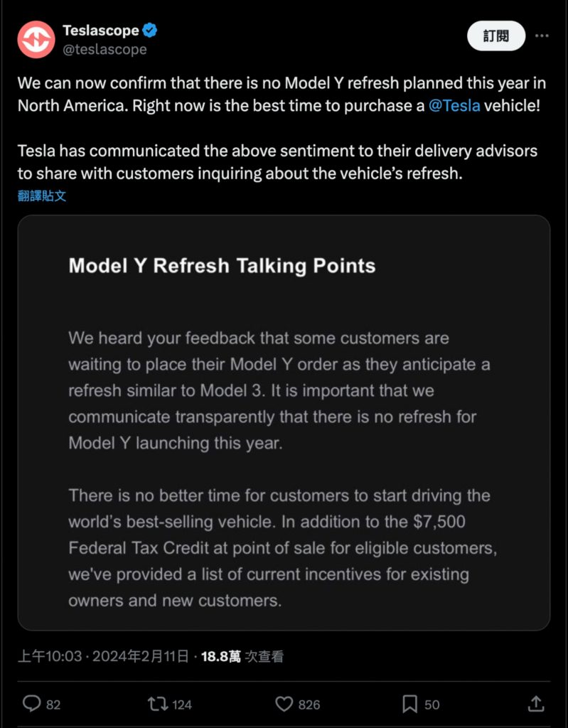The height and width of the screenshot is (728, 568).
Task: Click the 124 reposts count
Action: [182, 705]
